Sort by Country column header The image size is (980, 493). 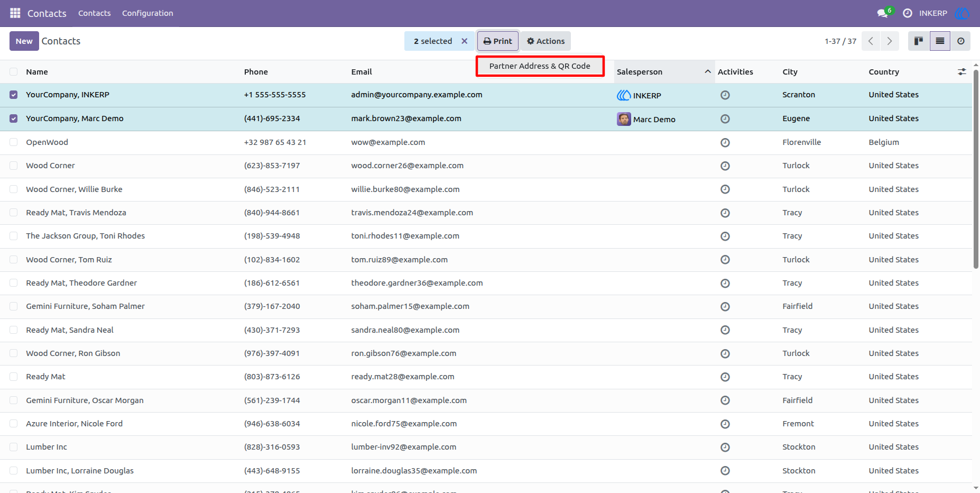tap(884, 72)
